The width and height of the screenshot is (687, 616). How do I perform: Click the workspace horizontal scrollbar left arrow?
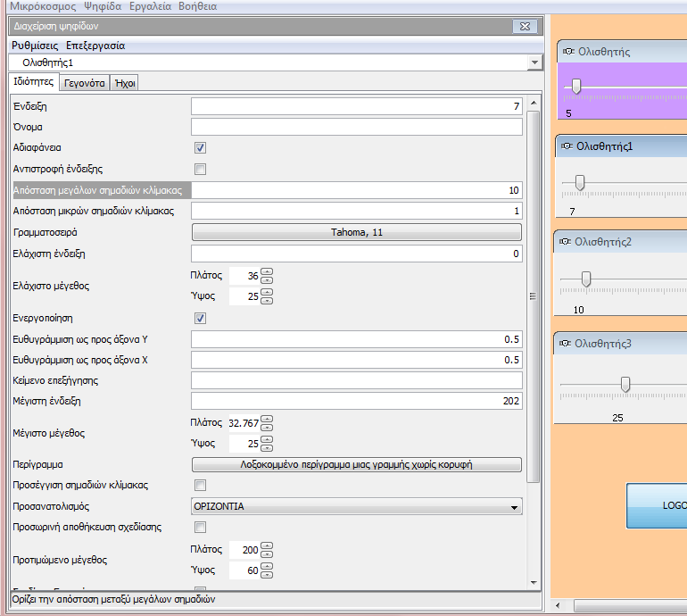(x=558, y=605)
